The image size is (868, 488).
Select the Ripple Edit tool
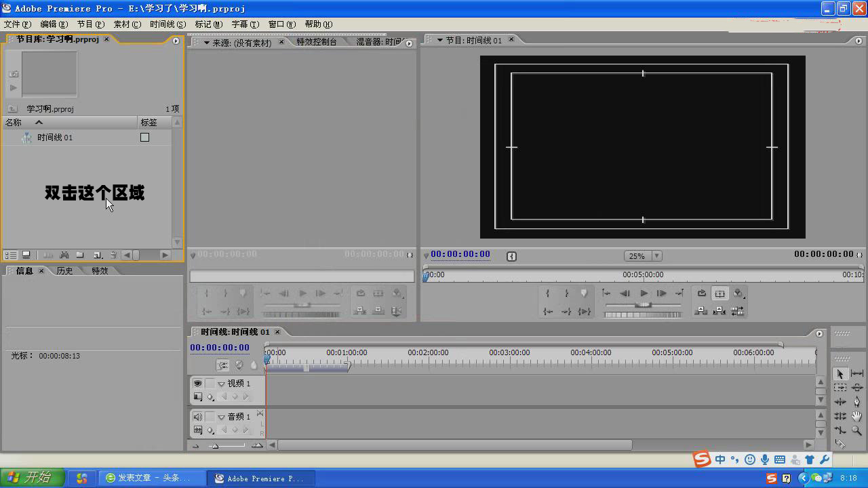pyautogui.click(x=840, y=402)
